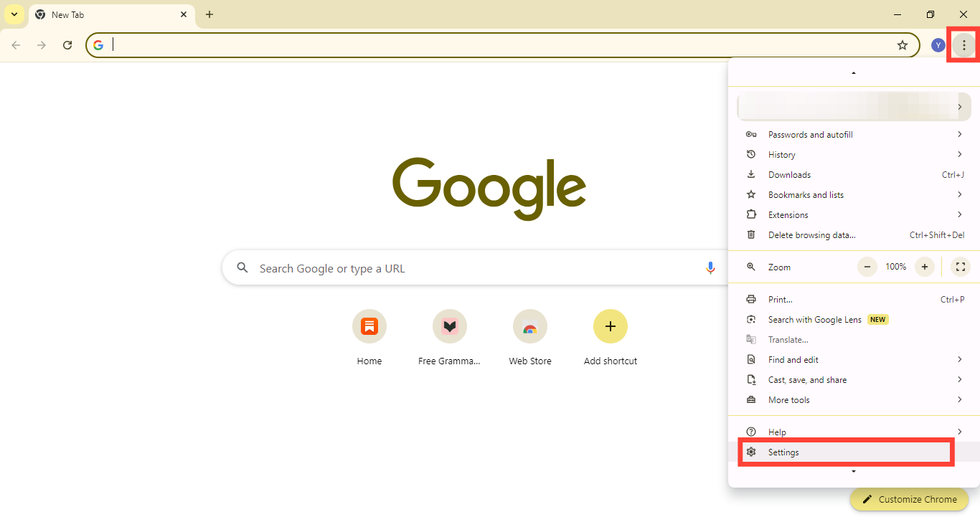Click the Add shortcut plus tile
The width and height of the screenshot is (980, 522).
click(x=611, y=337)
